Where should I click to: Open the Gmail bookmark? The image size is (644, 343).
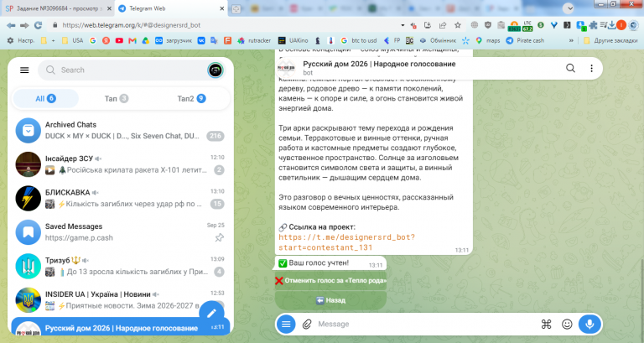(132, 40)
